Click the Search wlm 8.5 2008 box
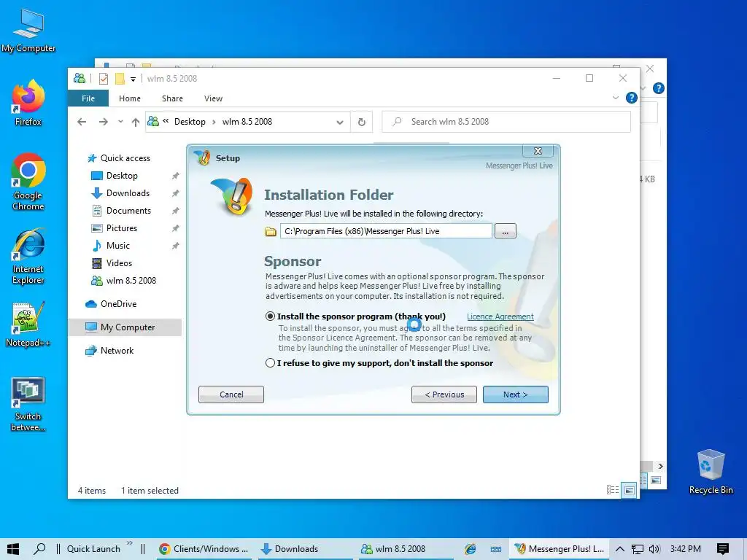 [x=506, y=122]
